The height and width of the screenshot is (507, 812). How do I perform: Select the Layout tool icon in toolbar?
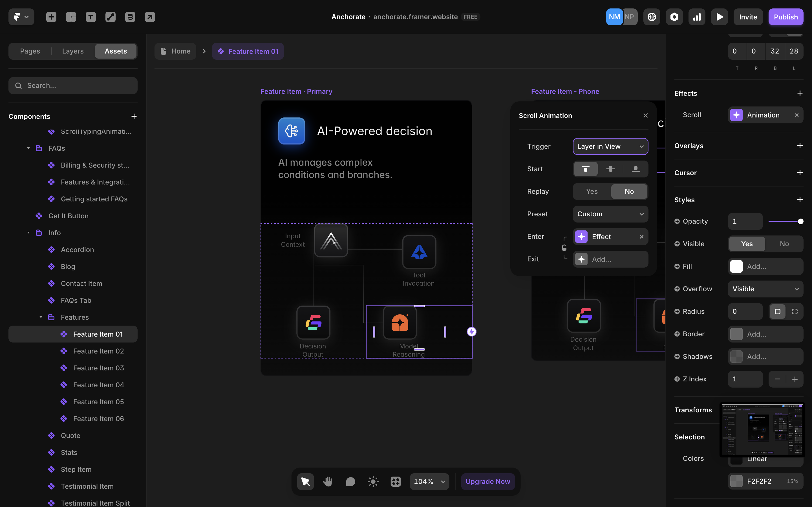[x=71, y=17]
